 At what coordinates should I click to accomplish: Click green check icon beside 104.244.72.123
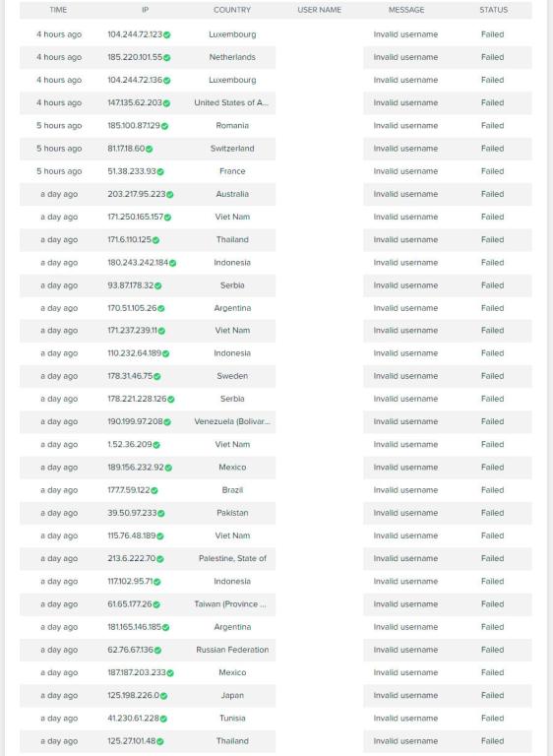(167, 34)
